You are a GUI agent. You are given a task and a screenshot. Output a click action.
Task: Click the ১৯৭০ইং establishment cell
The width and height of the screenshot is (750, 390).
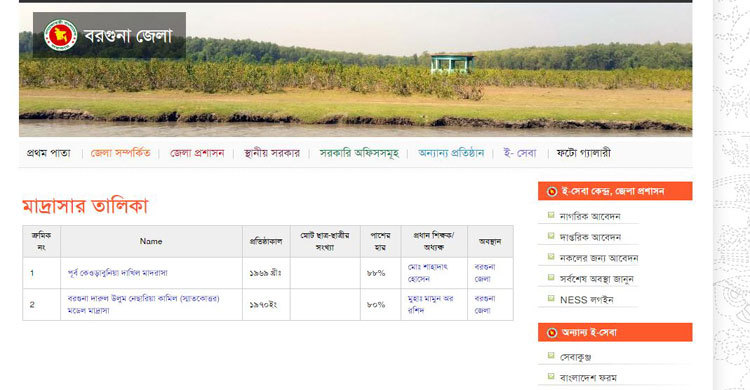266,305
